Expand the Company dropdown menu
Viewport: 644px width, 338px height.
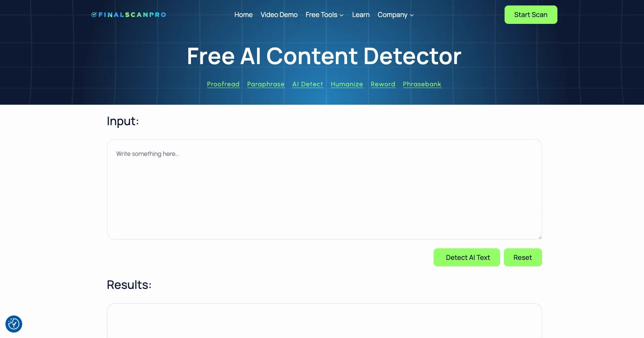395,15
